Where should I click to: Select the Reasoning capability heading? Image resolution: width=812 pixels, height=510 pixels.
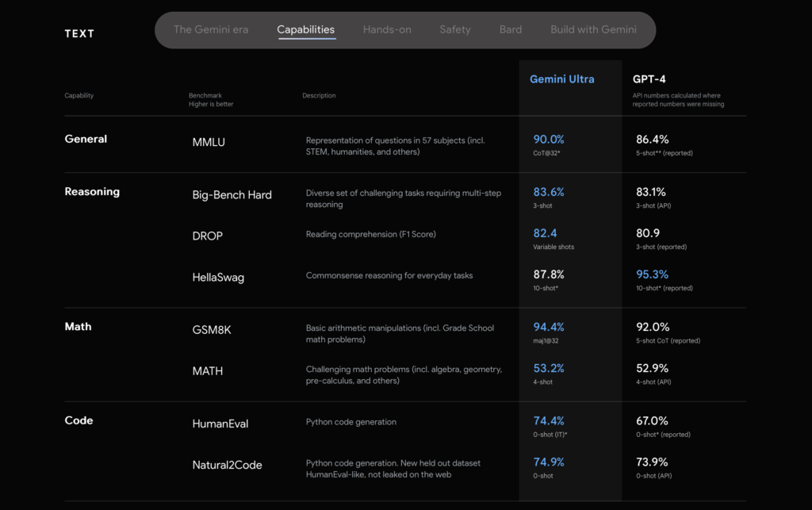tap(92, 192)
